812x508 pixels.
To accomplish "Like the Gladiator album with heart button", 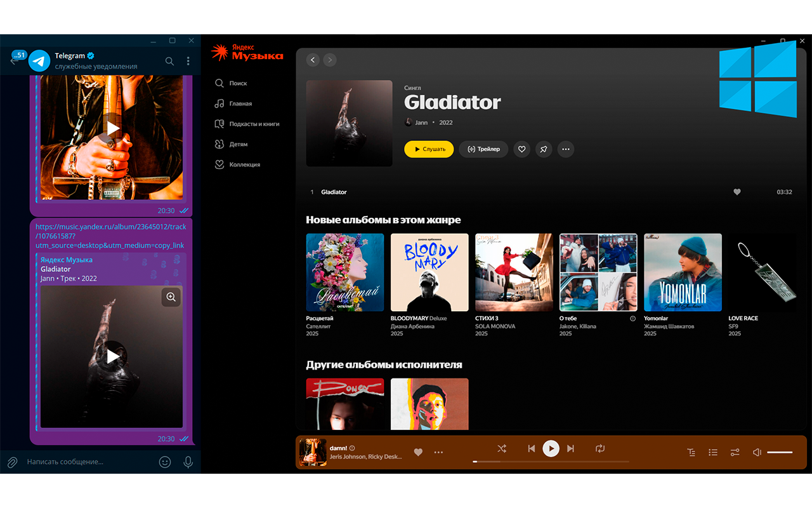I will [521, 149].
